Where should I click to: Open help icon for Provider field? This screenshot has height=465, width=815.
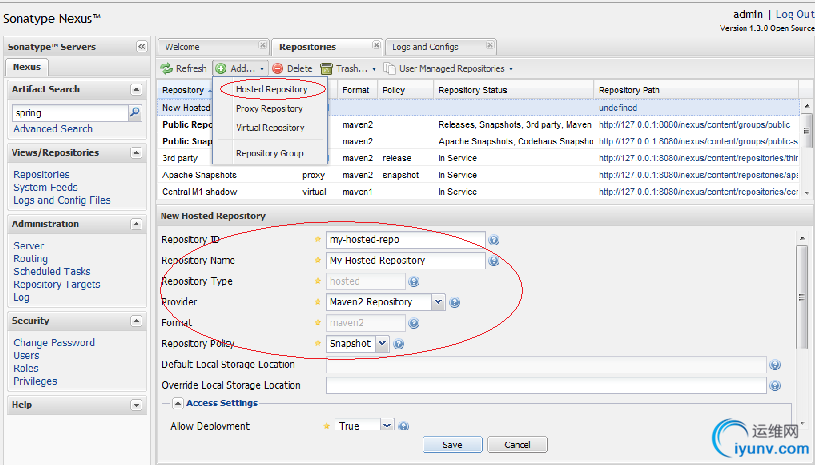[454, 302]
